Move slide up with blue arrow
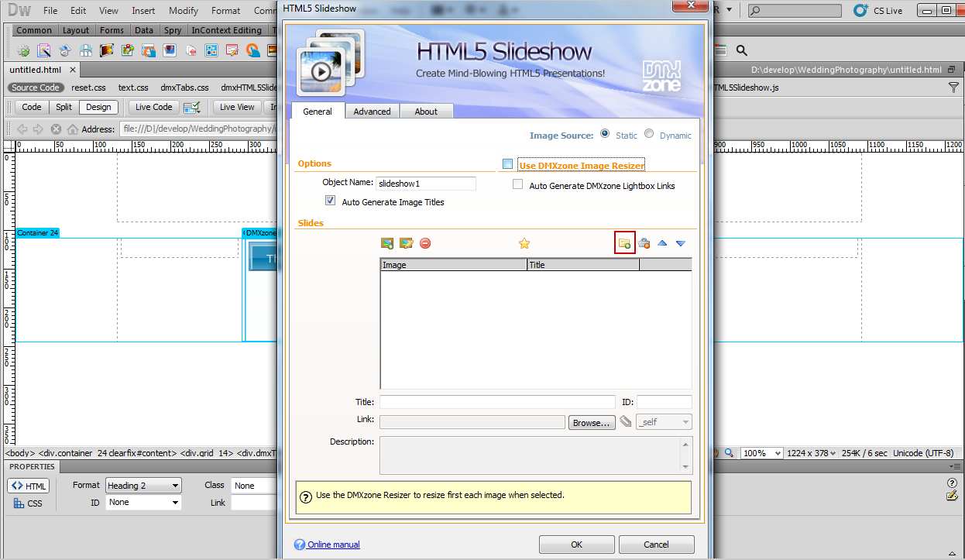 [x=662, y=243]
